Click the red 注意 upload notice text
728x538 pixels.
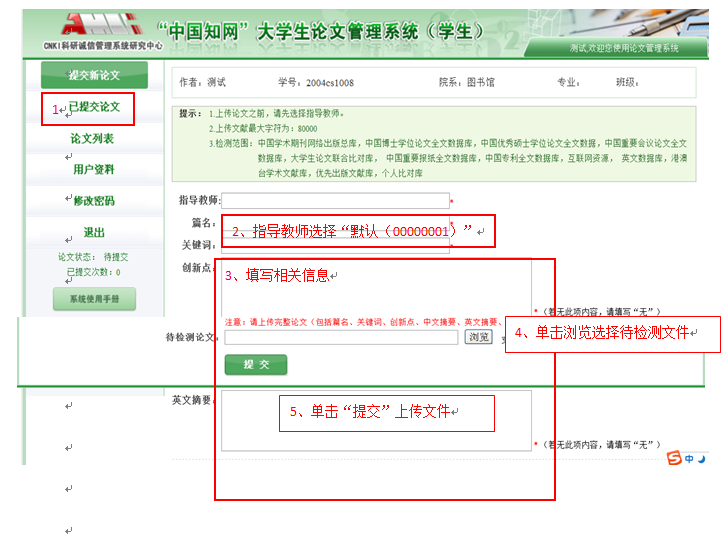coord(364,322)
